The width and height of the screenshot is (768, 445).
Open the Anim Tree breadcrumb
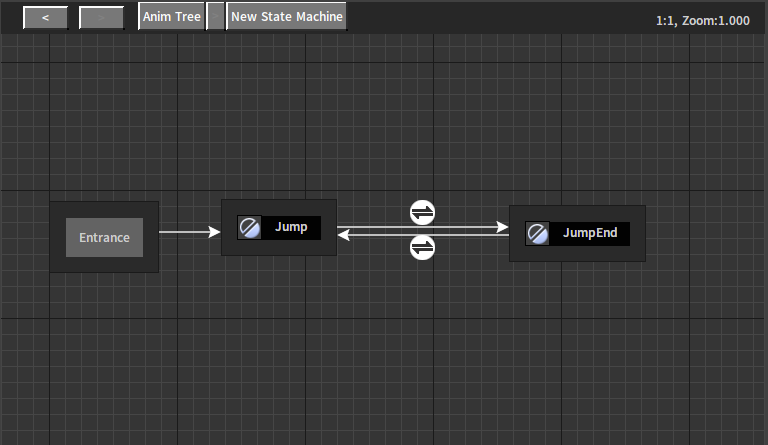coord(171,17)
